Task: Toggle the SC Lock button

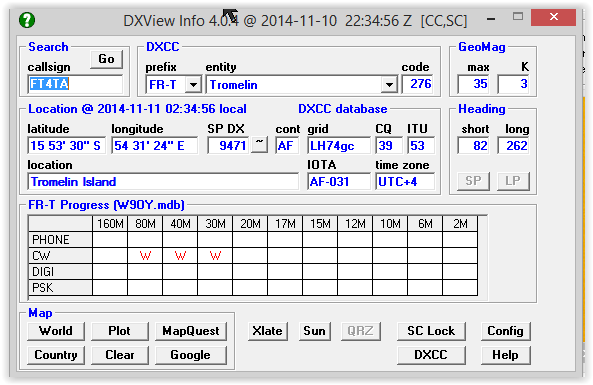Action: tap(431, 331)
